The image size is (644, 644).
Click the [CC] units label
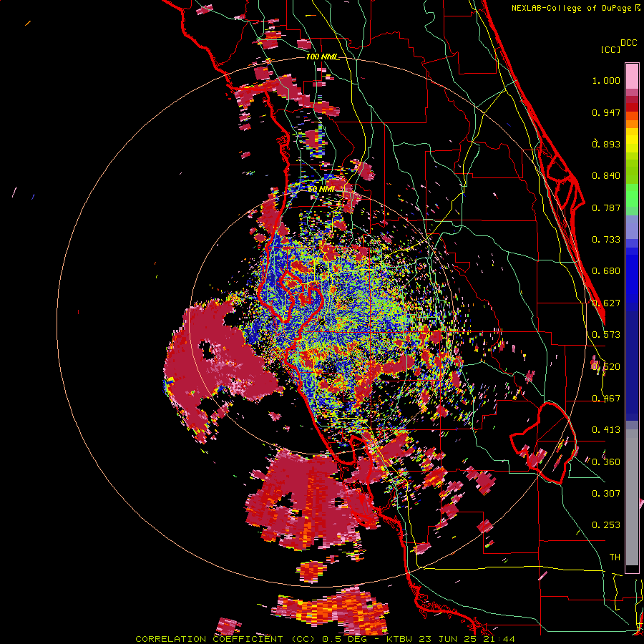click(610, 49)
